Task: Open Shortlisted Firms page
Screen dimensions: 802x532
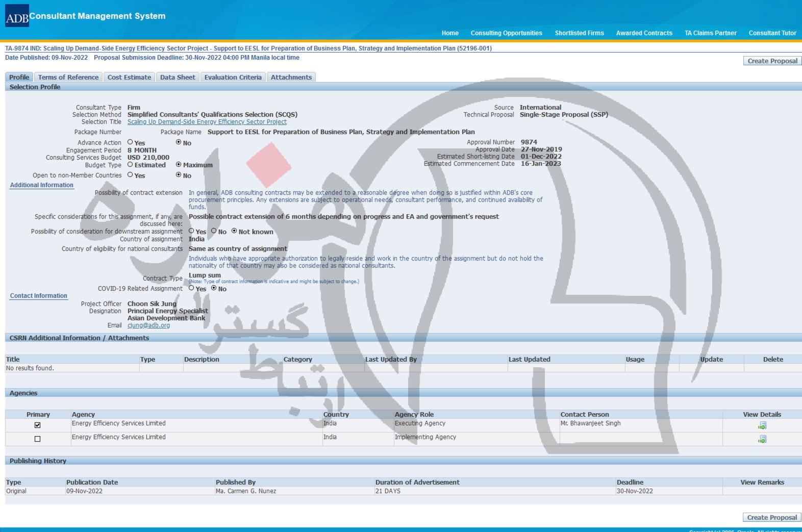Action: coord(580,33)
